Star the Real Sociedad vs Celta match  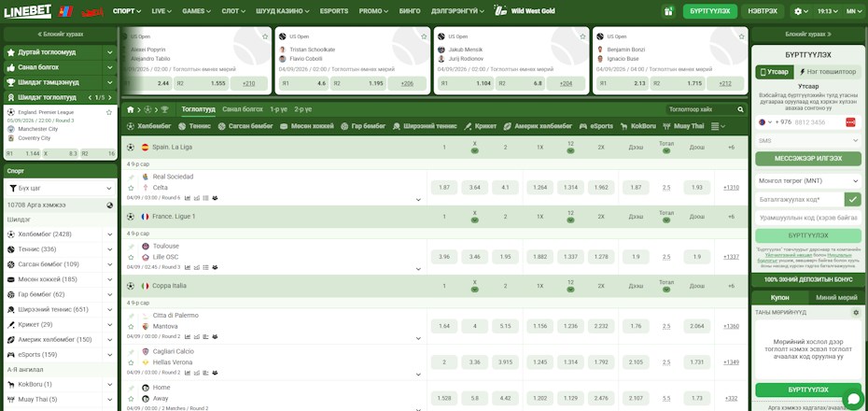click(x=132, y=188)
